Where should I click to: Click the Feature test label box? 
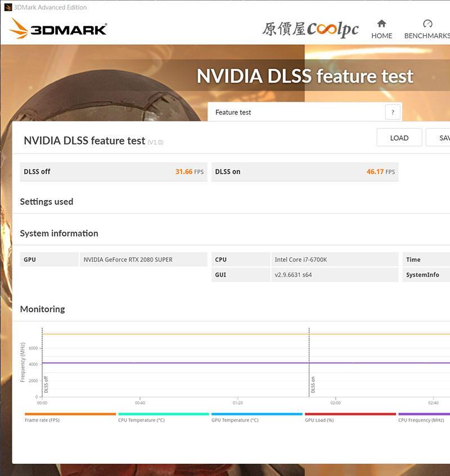point(305,112)
